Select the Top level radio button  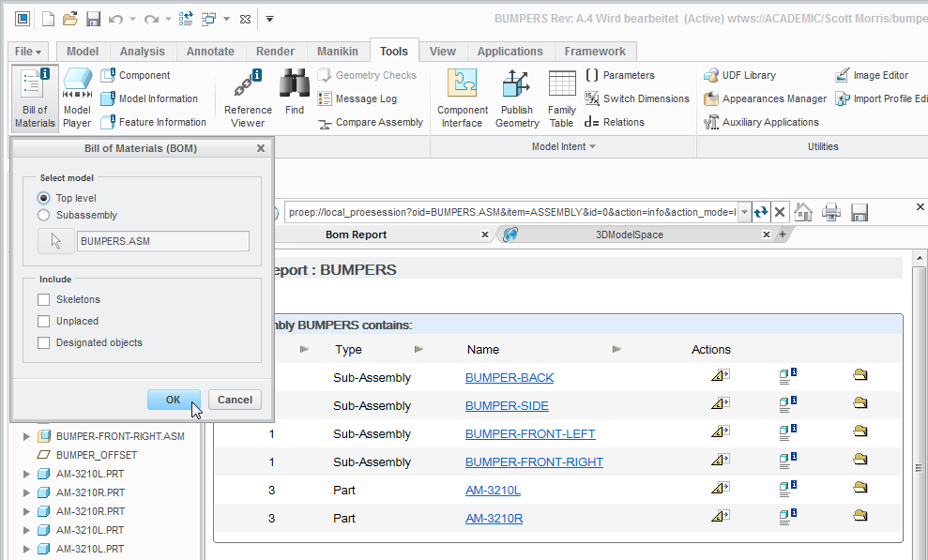43,198
